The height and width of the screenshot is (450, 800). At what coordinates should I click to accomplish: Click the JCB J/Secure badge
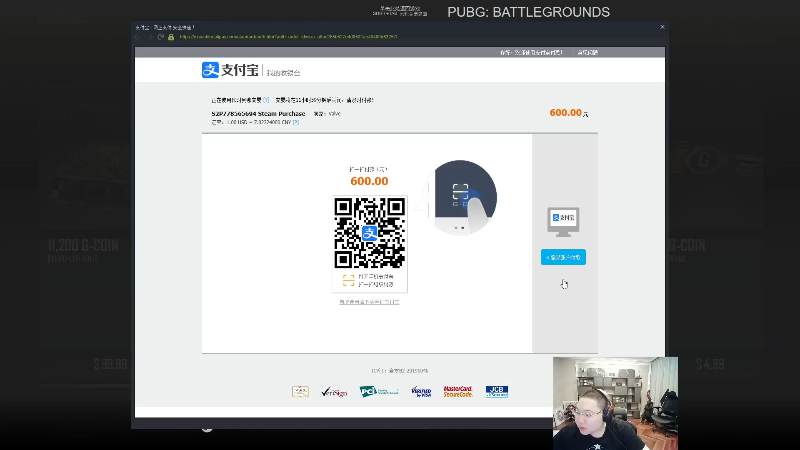click(x=497, y=391)
